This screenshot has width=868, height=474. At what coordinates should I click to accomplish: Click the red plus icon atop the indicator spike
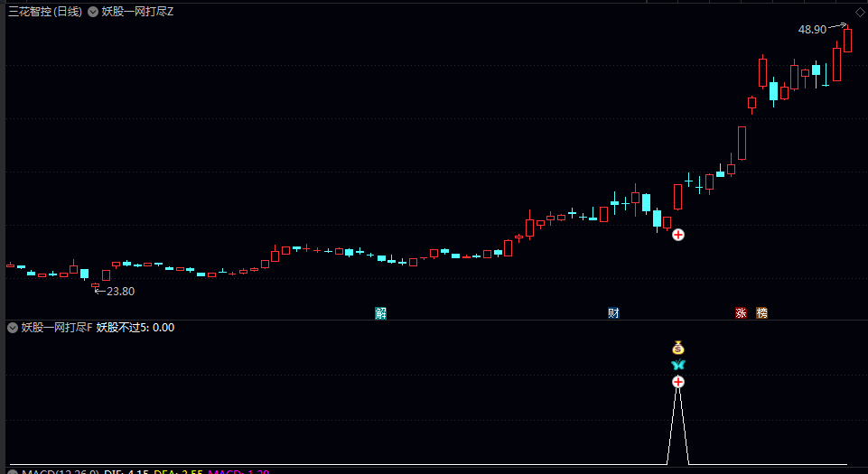coord(678,382)
